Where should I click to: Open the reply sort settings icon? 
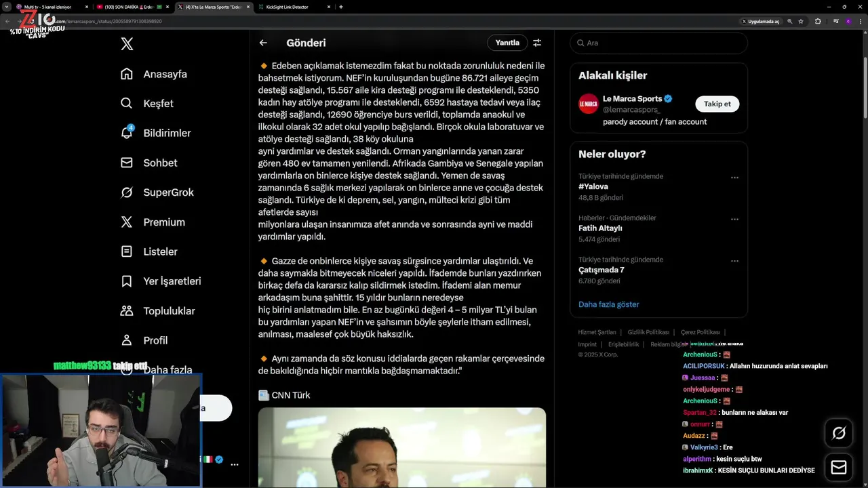537,43
